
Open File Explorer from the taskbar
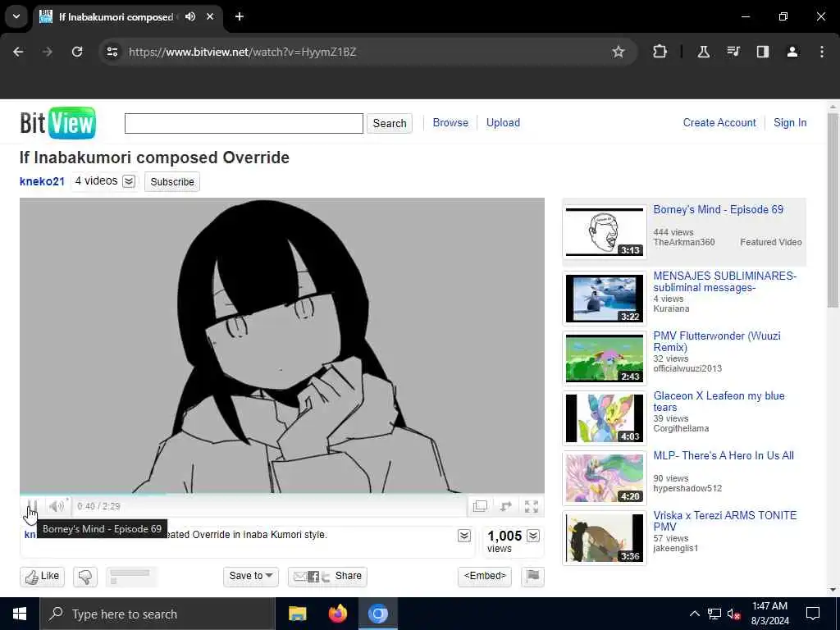click(297, 614)
